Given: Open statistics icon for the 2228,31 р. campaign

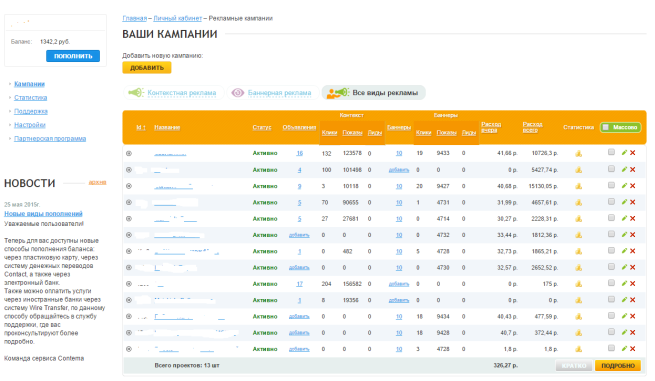Looking at the screenshot, I should (x=579, y=219).
